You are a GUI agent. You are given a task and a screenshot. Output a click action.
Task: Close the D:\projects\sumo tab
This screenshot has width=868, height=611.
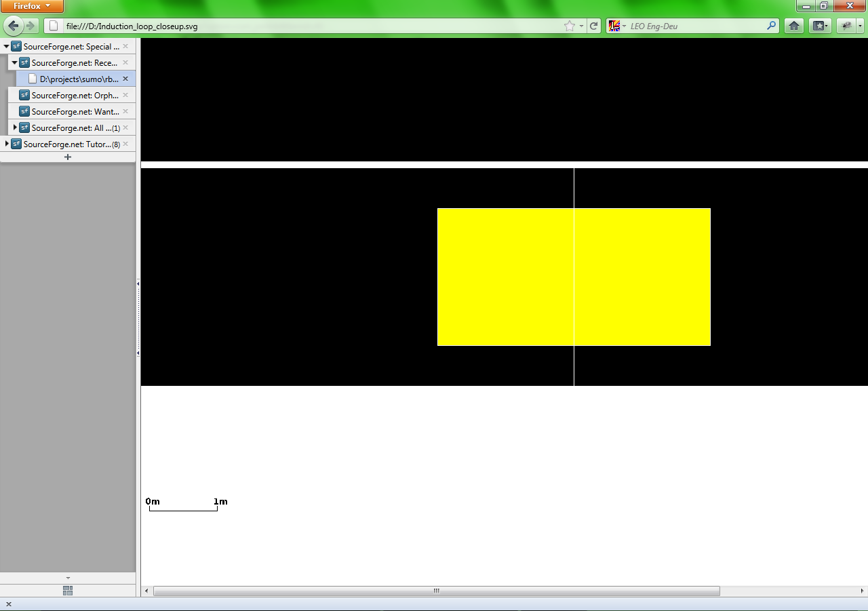(x=125, y=79)
